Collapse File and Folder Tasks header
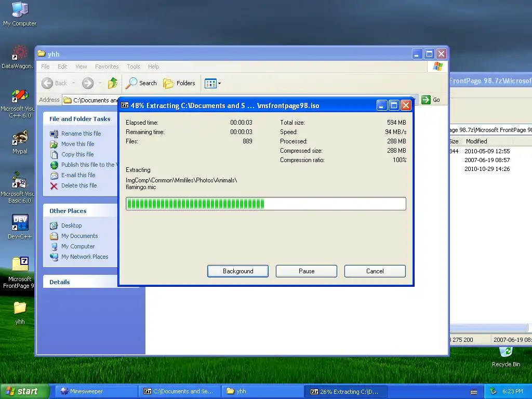Viewport: 532px width, 399px height. tap(81, 119)
